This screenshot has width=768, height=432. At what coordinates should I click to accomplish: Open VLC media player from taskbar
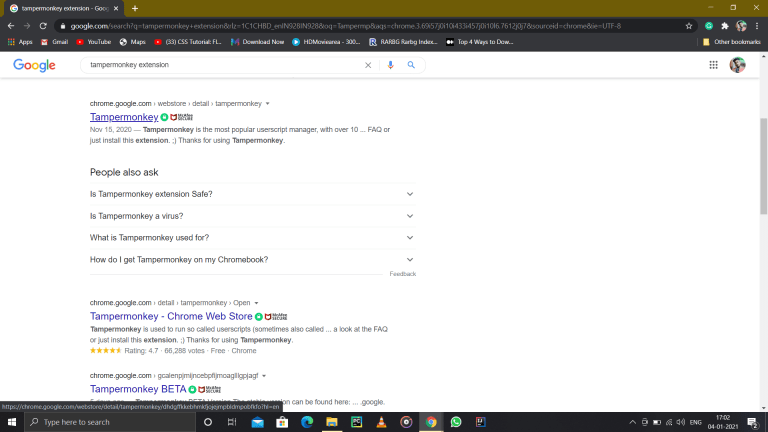coord(381,422)
